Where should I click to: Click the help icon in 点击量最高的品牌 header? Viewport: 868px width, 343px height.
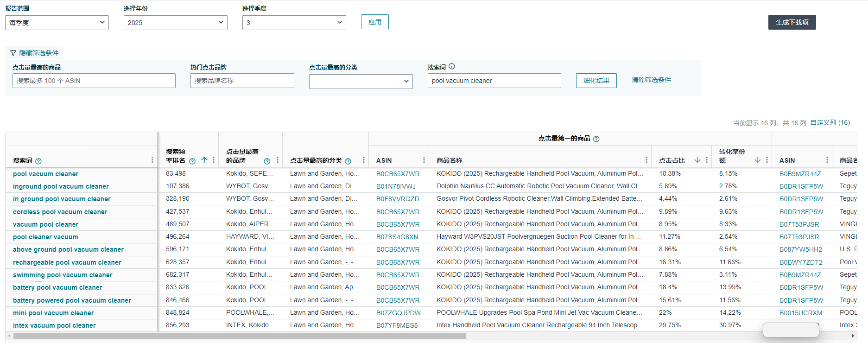267,161
